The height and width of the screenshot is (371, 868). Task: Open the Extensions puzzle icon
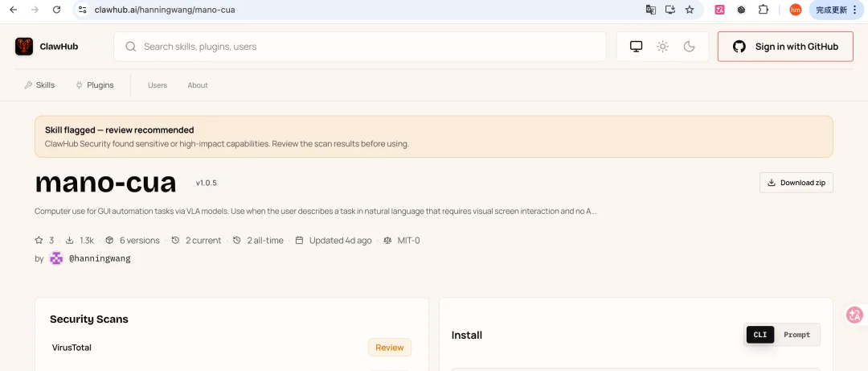click(764, 10)
